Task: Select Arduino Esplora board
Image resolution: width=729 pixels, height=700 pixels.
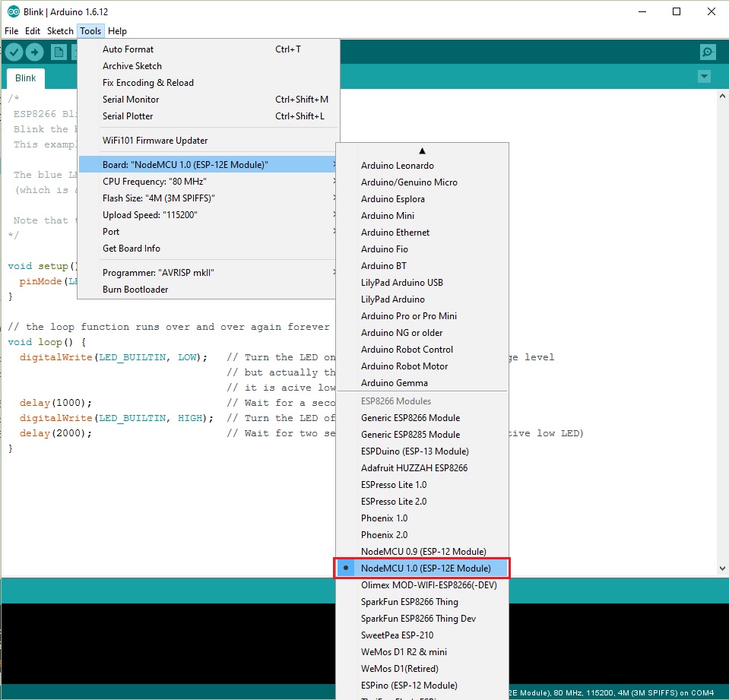Action: pos(422,199)
